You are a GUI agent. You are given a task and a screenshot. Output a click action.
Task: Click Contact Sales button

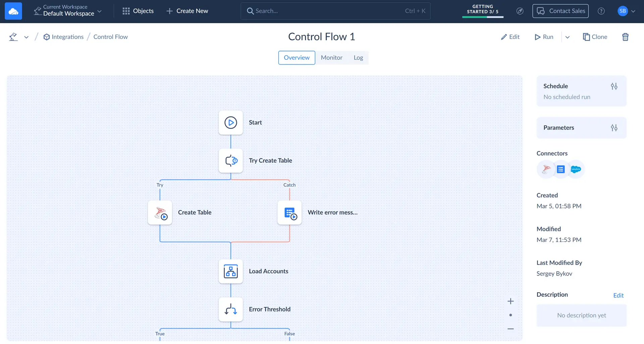[560, 11]
